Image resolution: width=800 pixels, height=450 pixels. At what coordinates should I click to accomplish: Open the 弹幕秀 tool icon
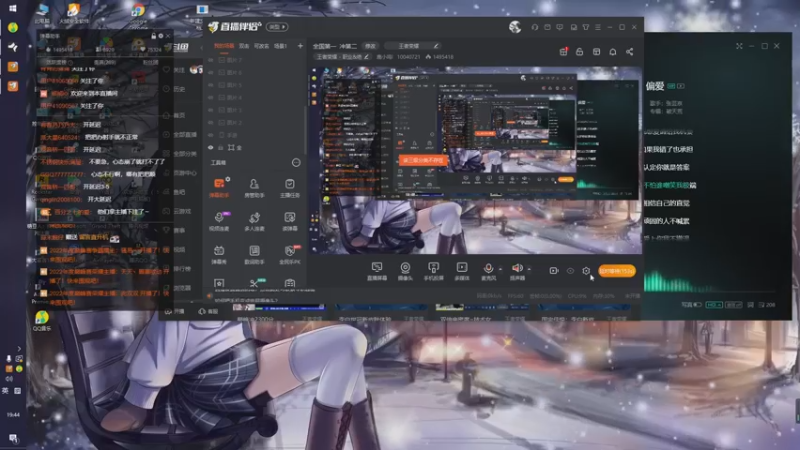tap(219, 254)
